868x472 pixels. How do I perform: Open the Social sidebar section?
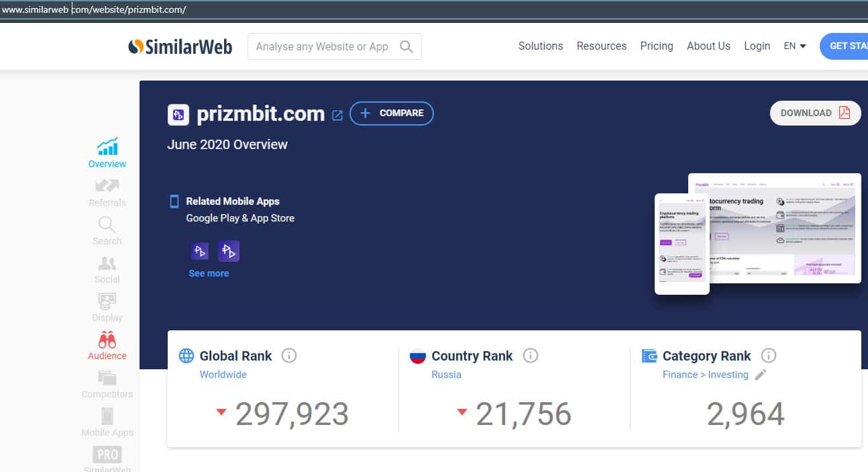[107, 269]
